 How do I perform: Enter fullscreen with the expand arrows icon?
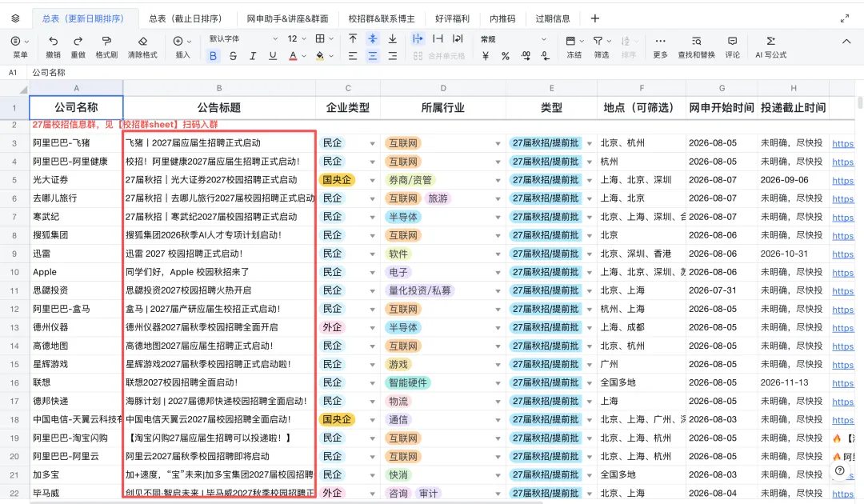click(x=845, y=18)
